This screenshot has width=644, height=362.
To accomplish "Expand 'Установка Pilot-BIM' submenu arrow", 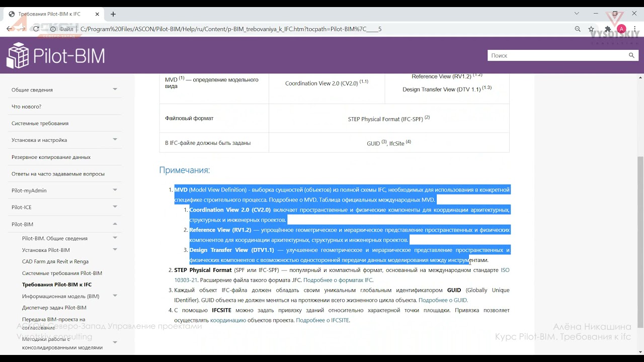I will 115,250.
